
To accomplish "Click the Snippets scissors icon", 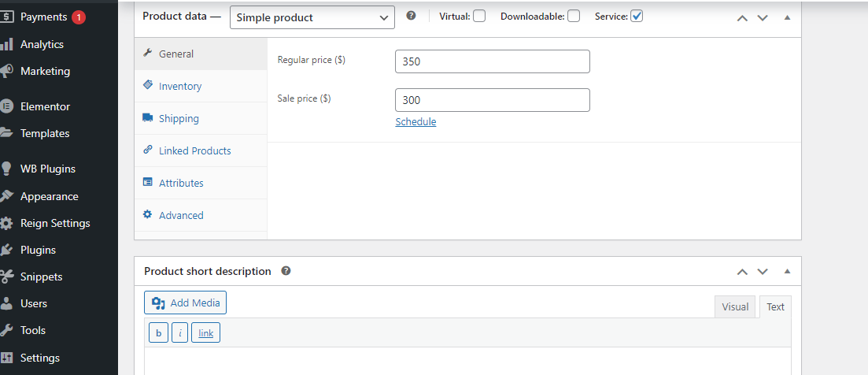I will pos(6,277).
